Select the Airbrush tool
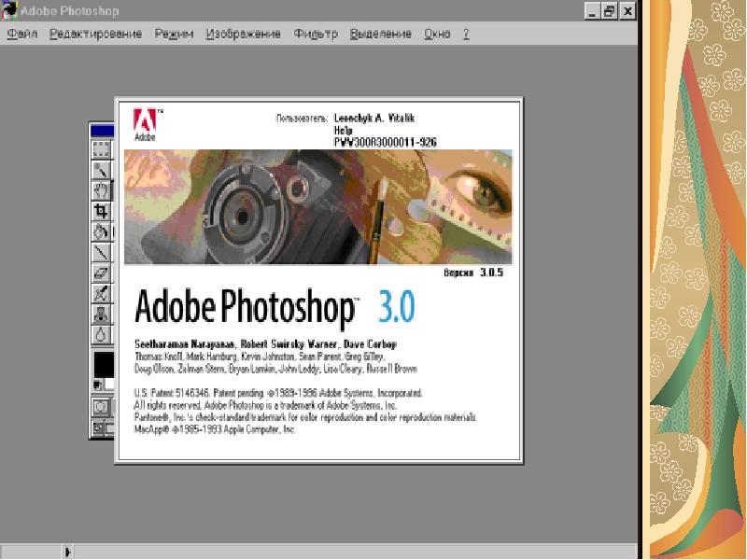The image size is (747, 560). (102, 293)
